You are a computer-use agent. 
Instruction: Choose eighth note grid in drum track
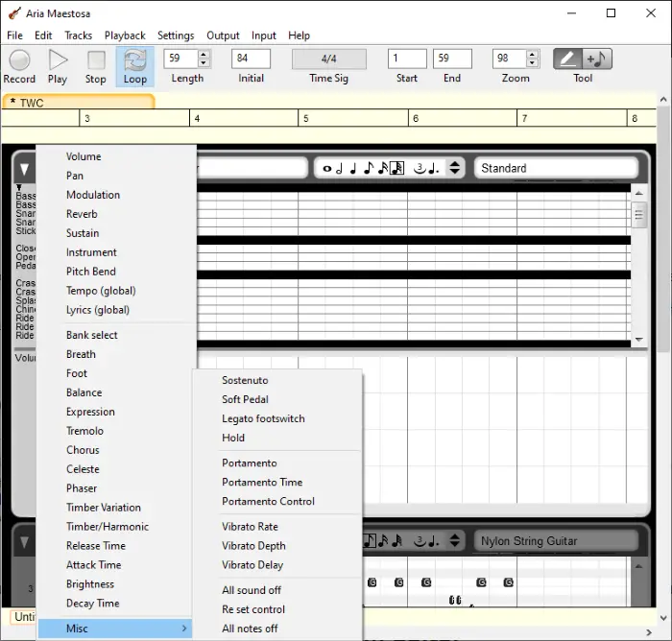tap(369, 168)
